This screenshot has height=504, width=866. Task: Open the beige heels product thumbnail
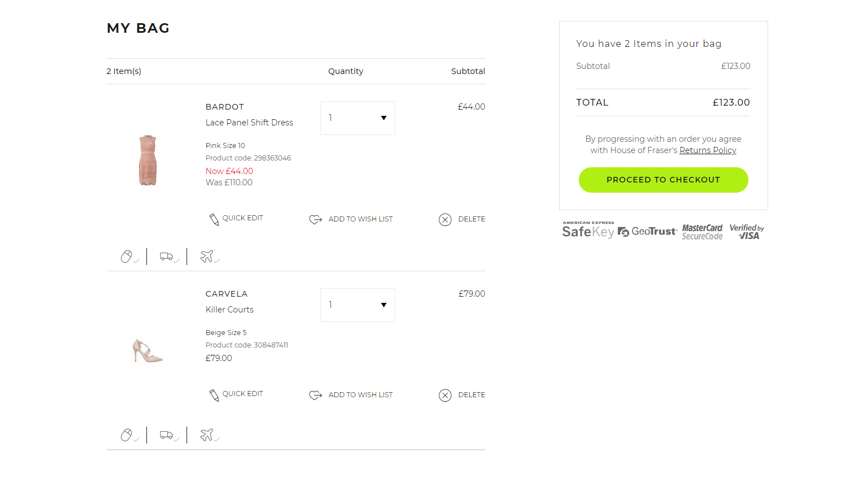pyautogui.click(x=148, y=350)
